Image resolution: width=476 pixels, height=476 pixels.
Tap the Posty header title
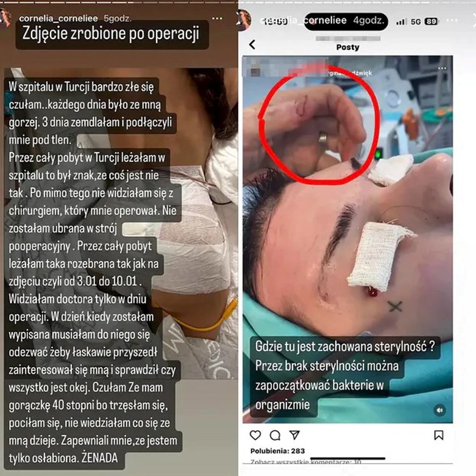coord(347,47)
